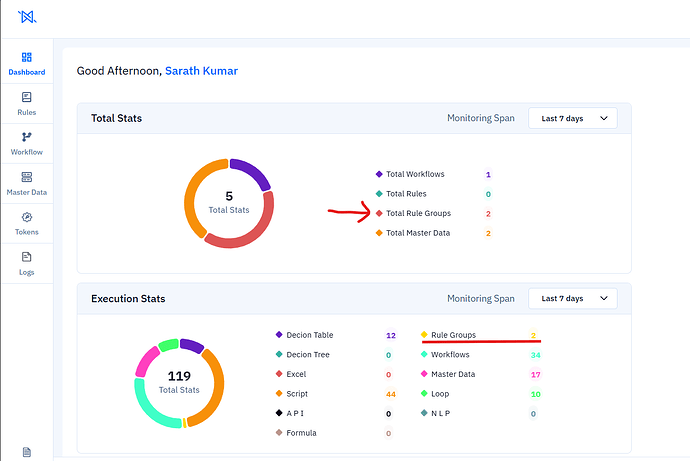Open the Rules book icon
Image resolution: width=690 pixels, height=461 pixels.
(26, 97)
